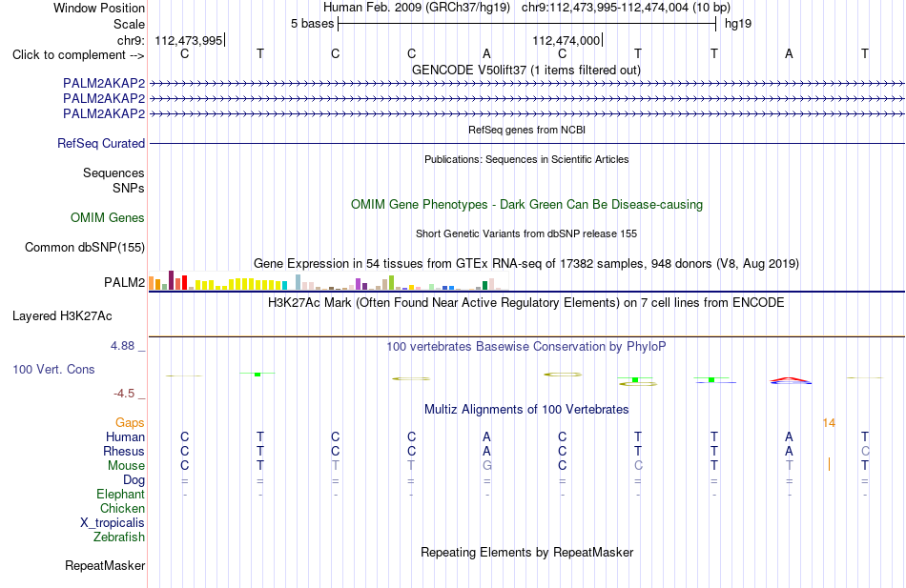Click the orange gap count 14

(x=829, y=423)
